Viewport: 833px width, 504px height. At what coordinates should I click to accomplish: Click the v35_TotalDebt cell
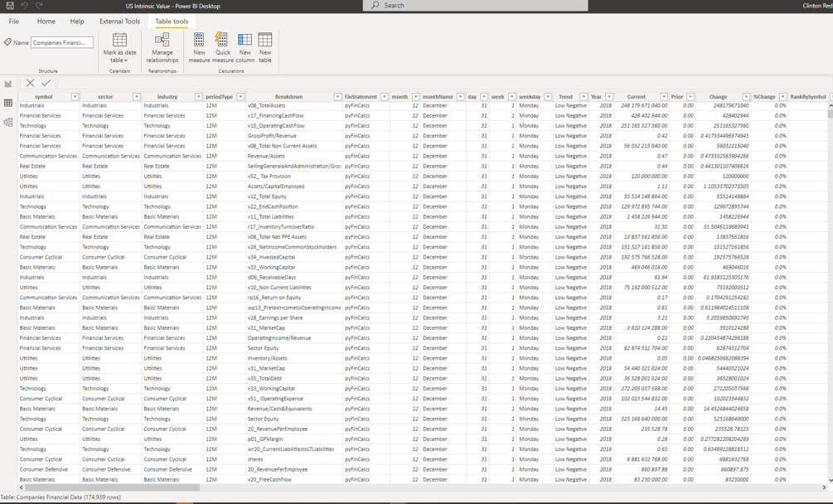pyautogui.click(x=293, y=379)
